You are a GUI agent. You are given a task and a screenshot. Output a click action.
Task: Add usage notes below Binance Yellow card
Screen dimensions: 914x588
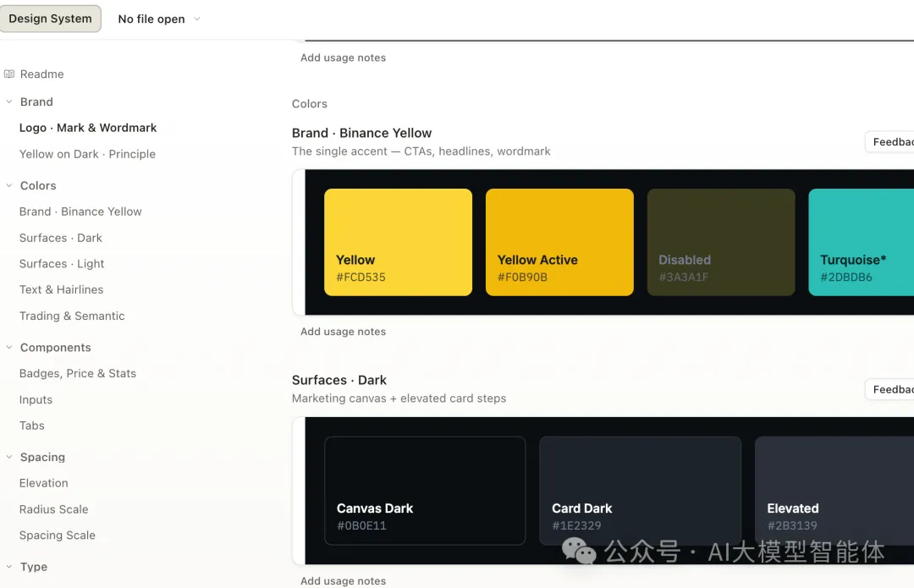coord(344,332)
